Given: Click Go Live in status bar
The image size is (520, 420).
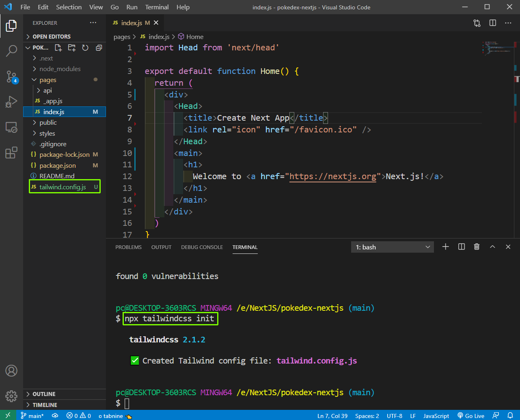Looking at the screenshot, I should click(x=471, y=416).
